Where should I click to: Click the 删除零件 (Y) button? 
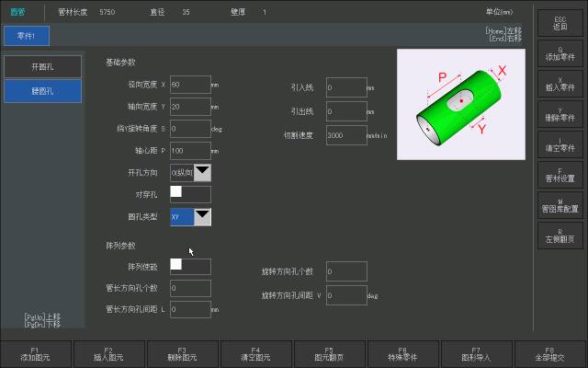pos(560,114)
